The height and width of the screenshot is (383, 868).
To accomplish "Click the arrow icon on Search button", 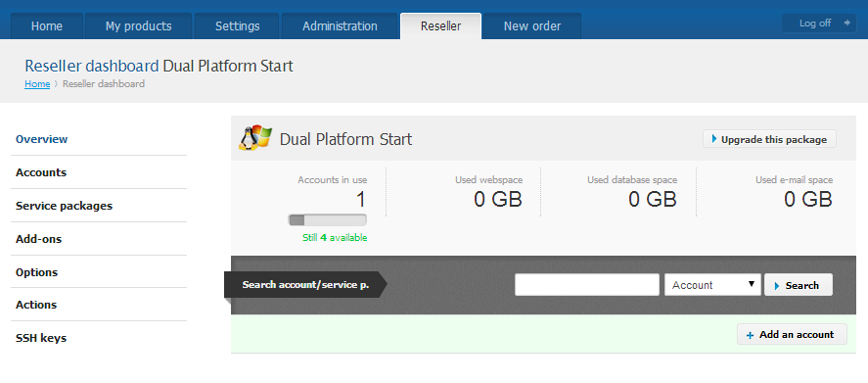I will point(777,285).
